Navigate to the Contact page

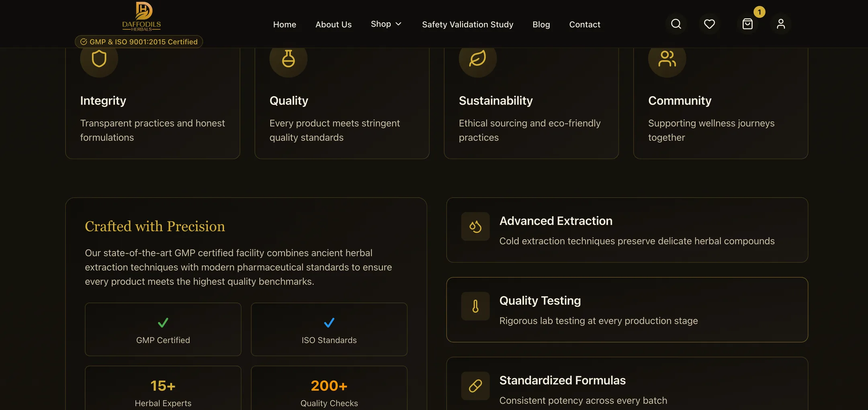click(585, 24)
